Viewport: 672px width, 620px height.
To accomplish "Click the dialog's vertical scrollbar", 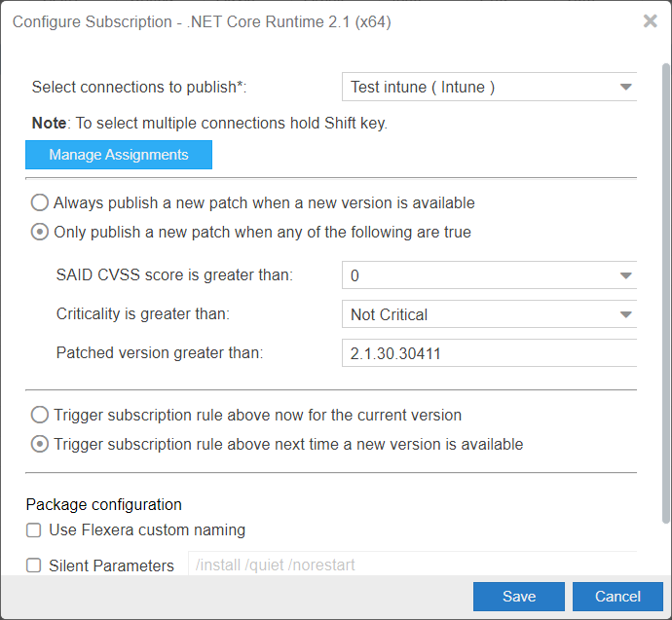I will 665,292.
